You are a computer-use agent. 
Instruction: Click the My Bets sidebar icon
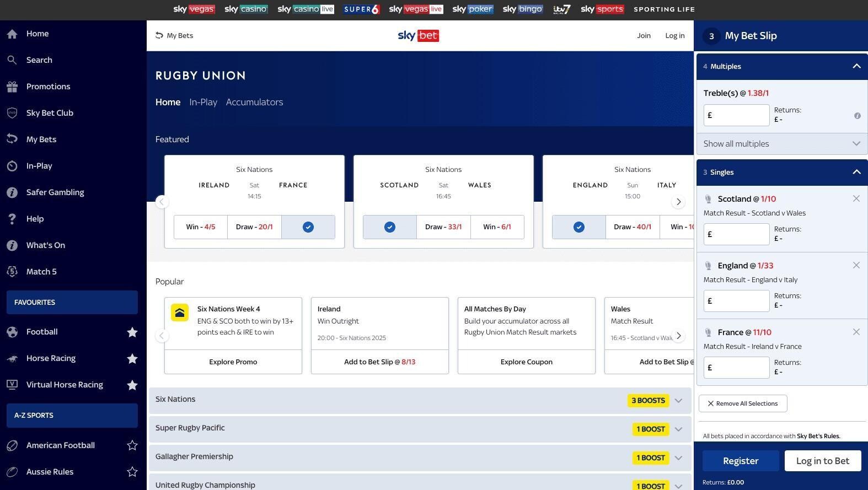click(x=12, y=139)
